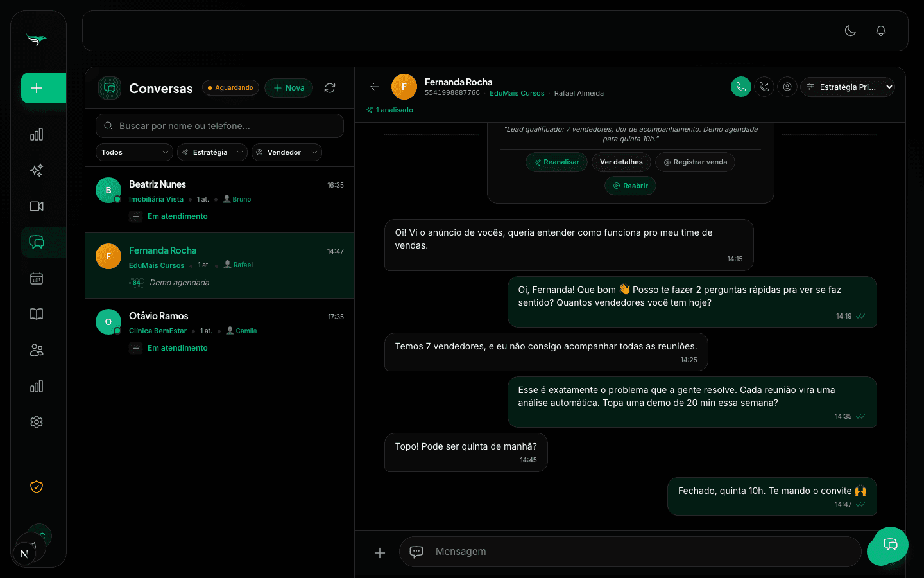Viewport: 924px width, 578px height.
Task: Go back with the arrow beside Fernanda's avatar
Action: [x=375, y=87]
